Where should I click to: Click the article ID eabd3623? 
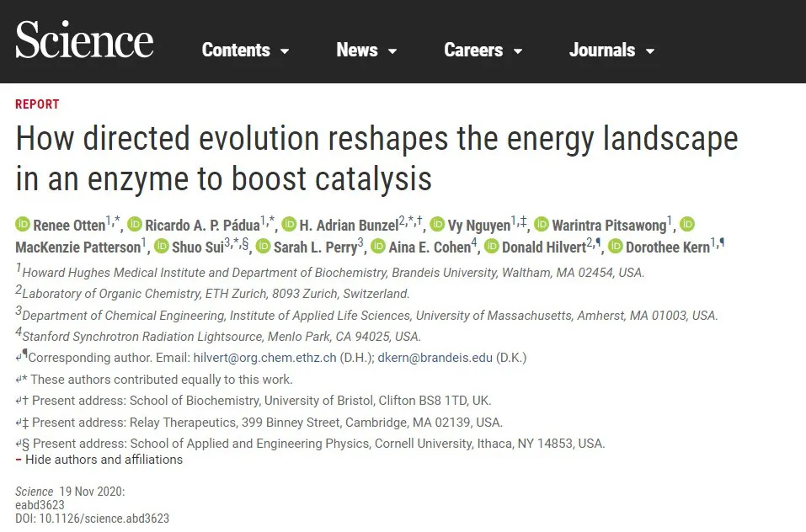coord(40,505)
